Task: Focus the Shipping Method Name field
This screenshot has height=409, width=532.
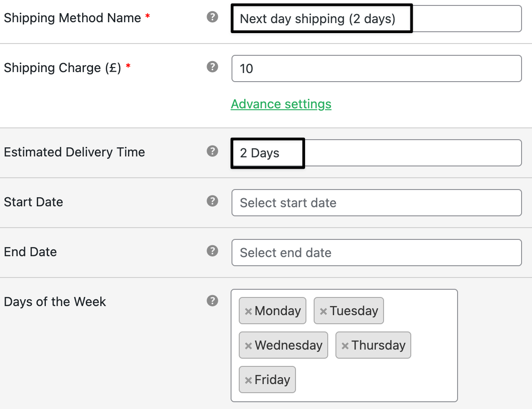Action: click(x=377, y=19)
